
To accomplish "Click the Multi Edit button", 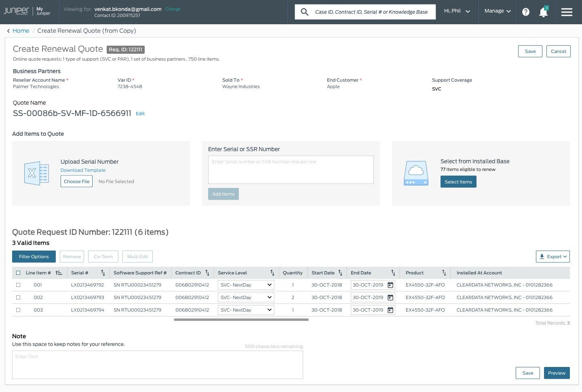I will (138, 257).
